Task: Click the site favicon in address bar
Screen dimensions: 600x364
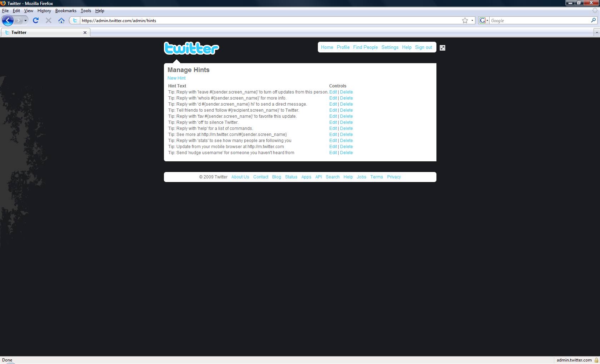Action: pos(75,20)
